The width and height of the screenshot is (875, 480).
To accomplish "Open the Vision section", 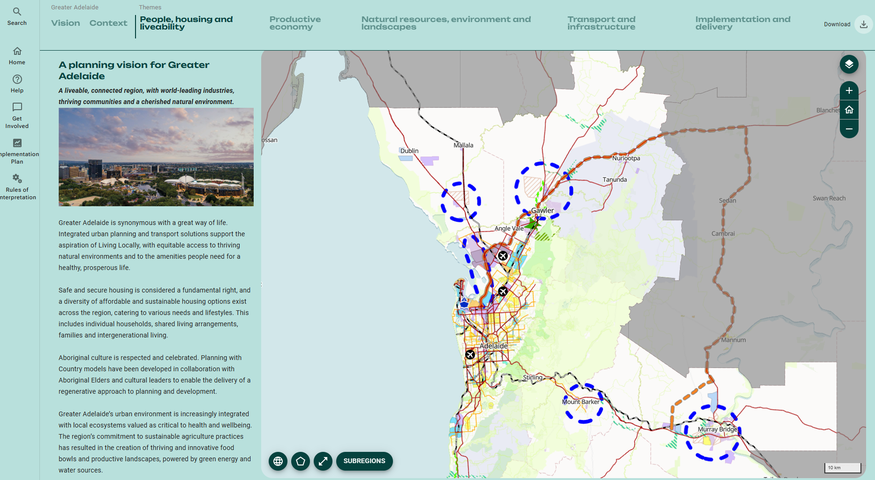I will 65,23.
